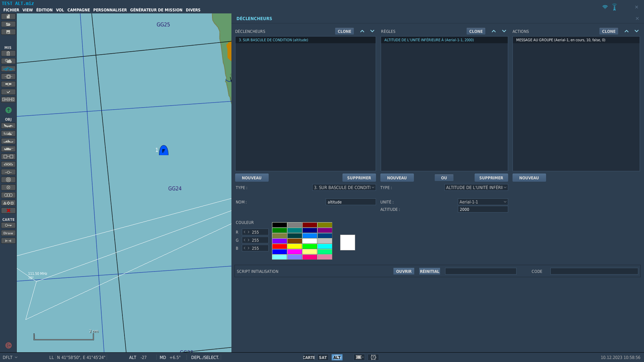This screenshot has height=362, width=644.
Task: Select the bridge-shaped object tool
Action: point(8,164)
